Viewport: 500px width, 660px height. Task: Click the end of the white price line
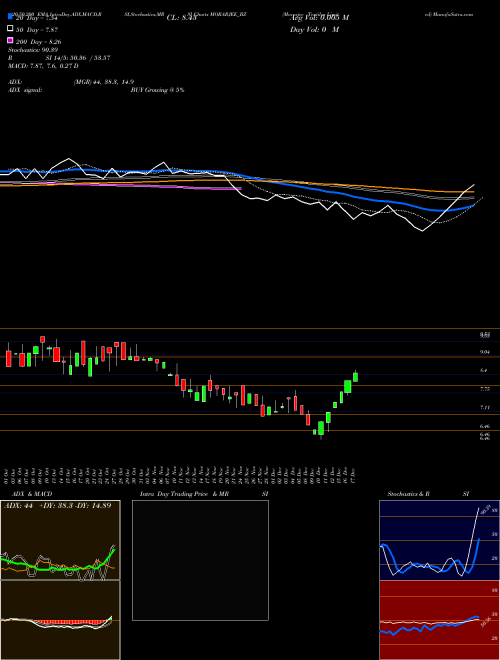[474, 184]
